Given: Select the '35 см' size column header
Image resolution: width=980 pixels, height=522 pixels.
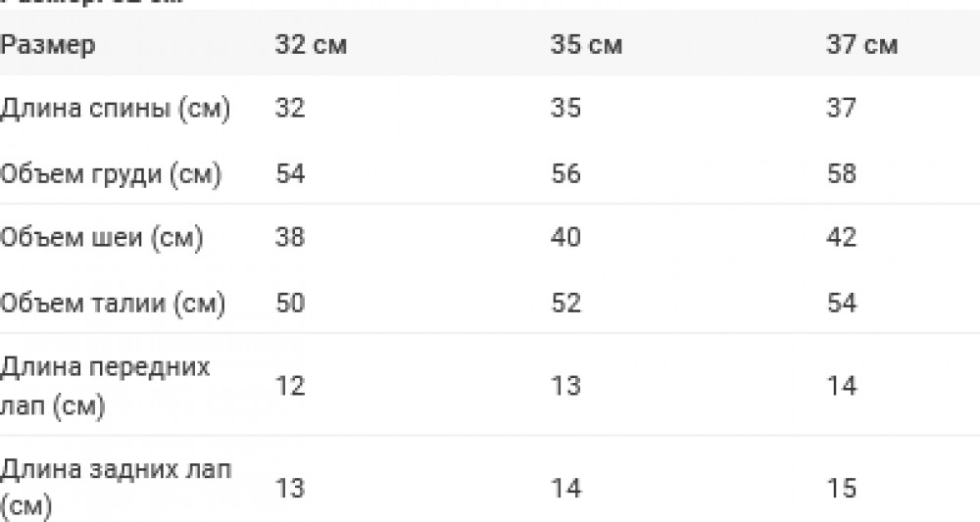Looking at the screenshot, I should (586, 45).
